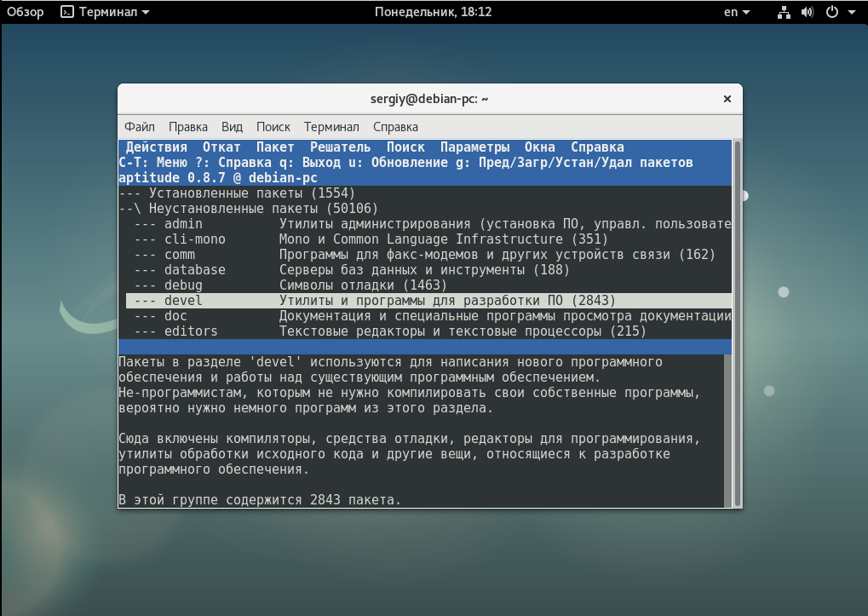Expand the Установленные пакеты tree group
Image resolution: width=868 pixels, height=616 pixels.
coord(237,193)
